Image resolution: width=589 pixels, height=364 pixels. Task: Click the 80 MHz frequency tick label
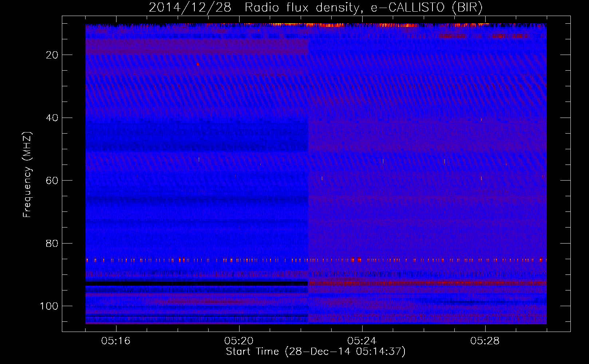click(52, 243)
